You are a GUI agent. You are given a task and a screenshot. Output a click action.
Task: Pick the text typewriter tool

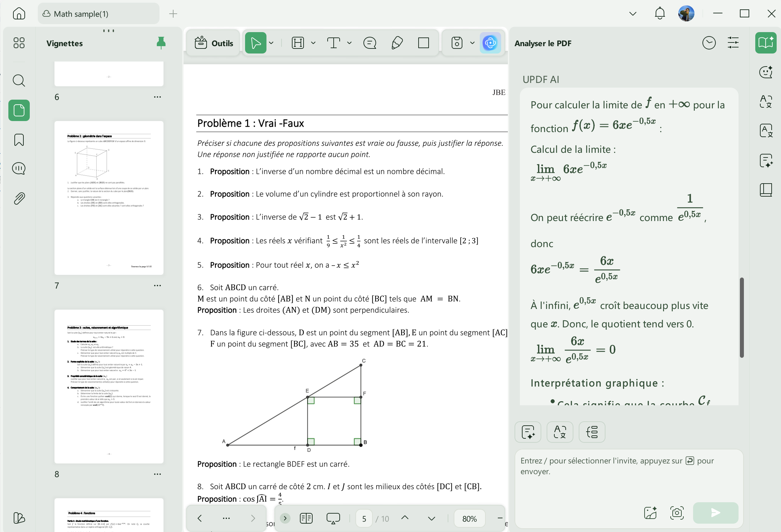point(333,43)
